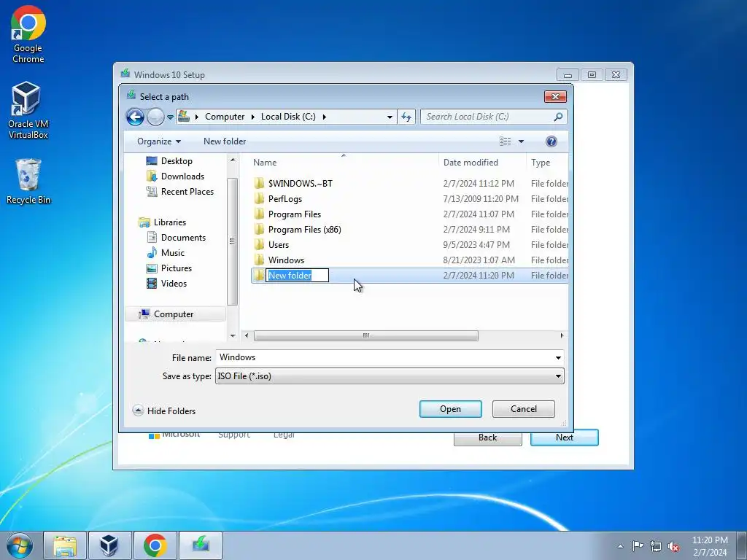This screenshot has height=560, width=747.
Task: Open address bar previous locations dropdown
Action: pos(390,117)
